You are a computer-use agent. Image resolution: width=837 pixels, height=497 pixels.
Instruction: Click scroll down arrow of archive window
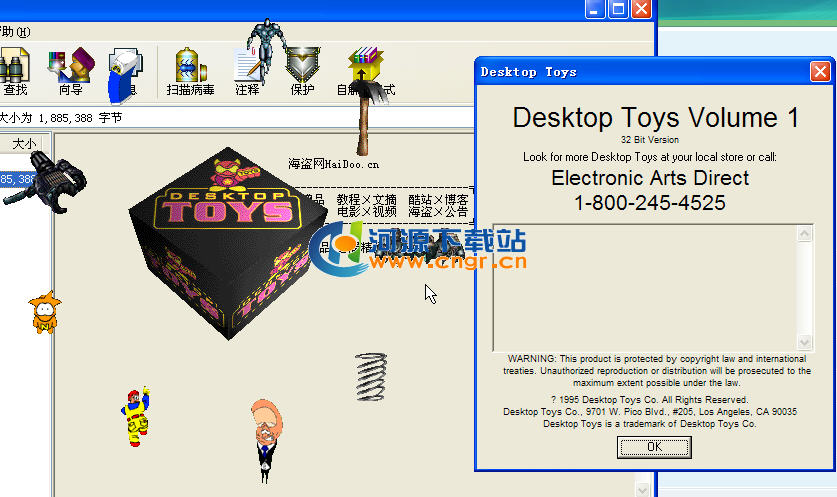(642, 489)
